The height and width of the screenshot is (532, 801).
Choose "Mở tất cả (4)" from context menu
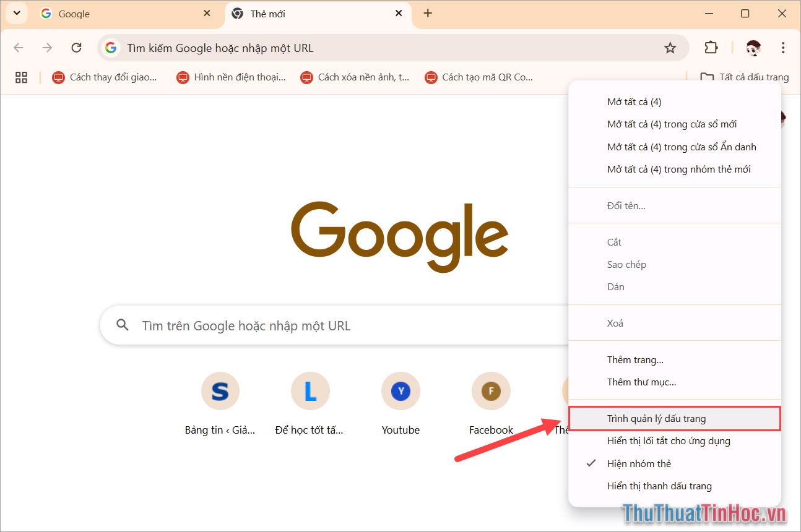tap(634, 102)
